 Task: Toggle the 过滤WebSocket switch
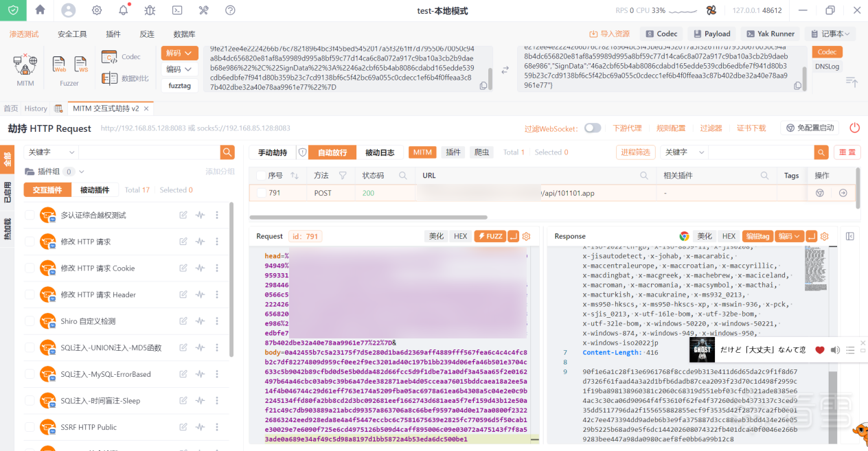pos(593,128)
